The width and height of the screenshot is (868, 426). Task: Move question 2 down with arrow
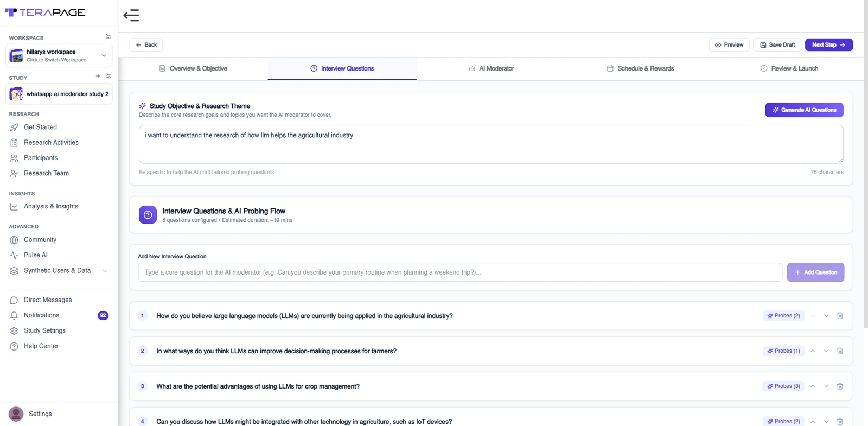coord(826,351)
